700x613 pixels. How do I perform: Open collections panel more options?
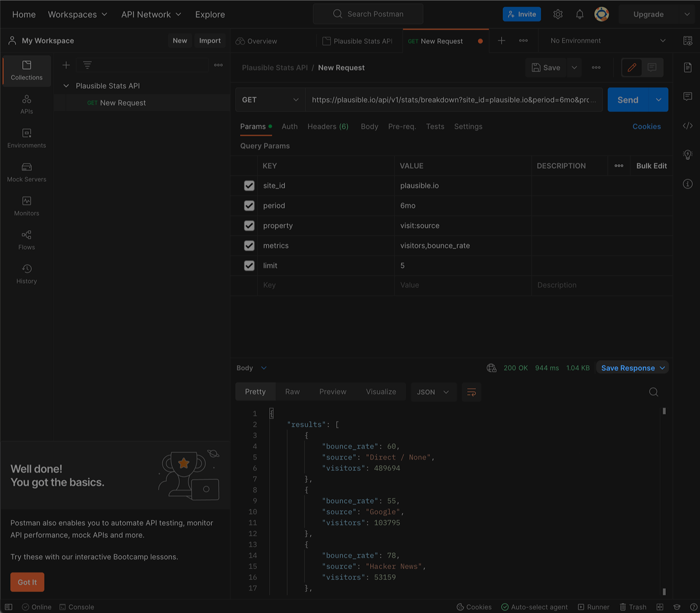coord(219,65)
